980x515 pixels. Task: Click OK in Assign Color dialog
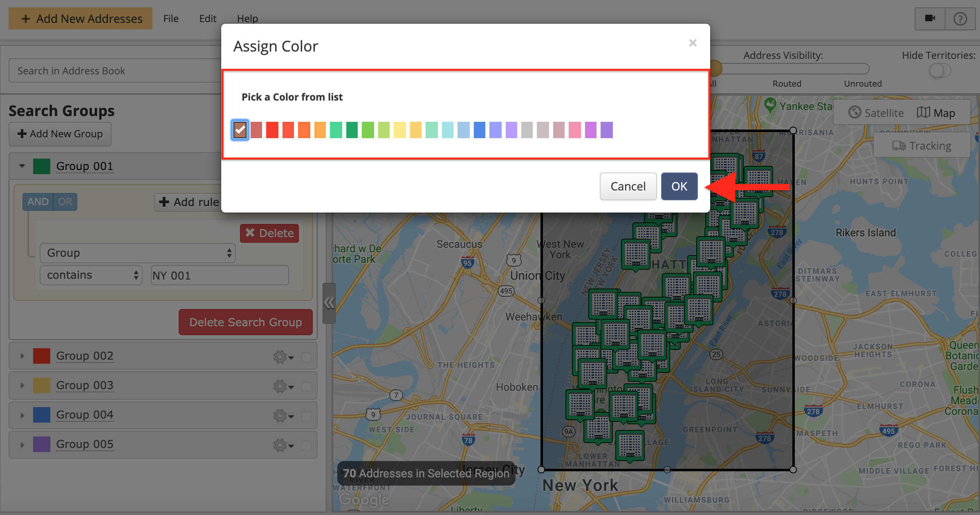[x=679, y=186]
